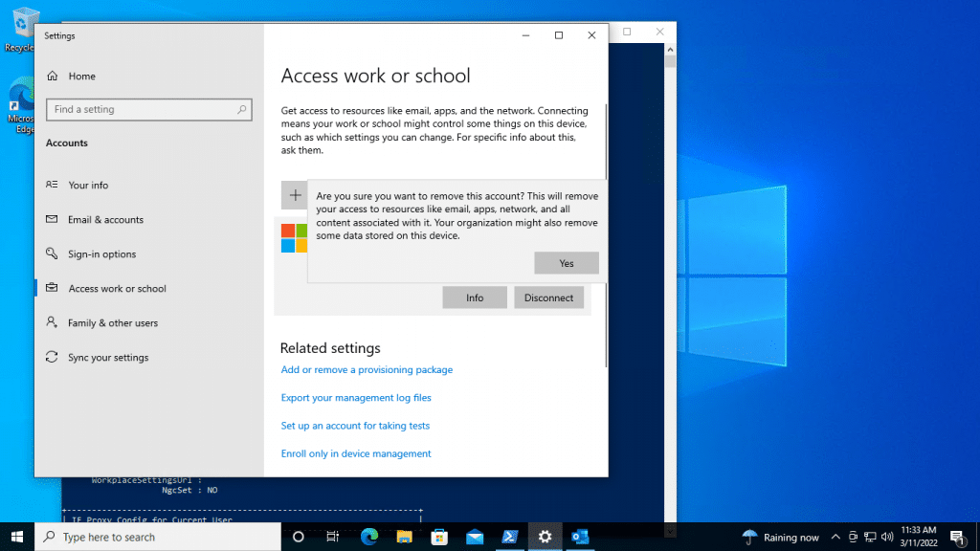Open File Explorer from the taskbar
Viewport: 980px width, 551px height.
[x=404, y=537]
